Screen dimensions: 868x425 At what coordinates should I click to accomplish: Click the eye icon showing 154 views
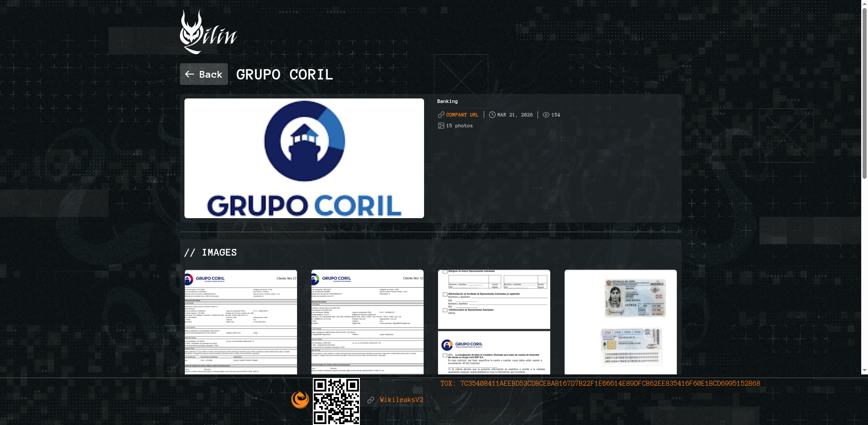tap(546, 115)
